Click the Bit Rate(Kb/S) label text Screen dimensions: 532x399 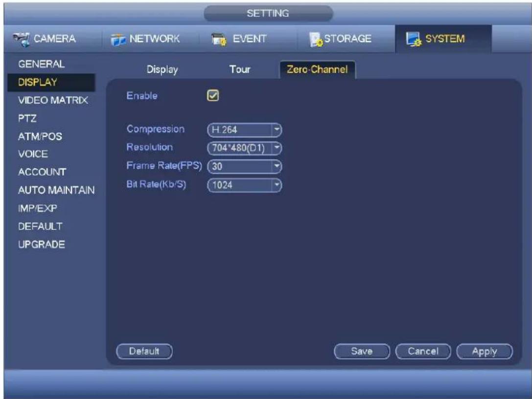coord(157,184)
